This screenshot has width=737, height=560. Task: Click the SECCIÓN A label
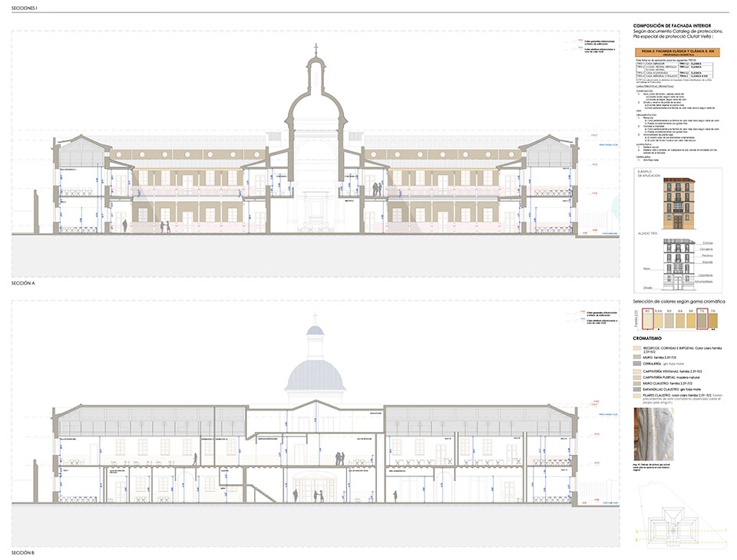(25, 283)
